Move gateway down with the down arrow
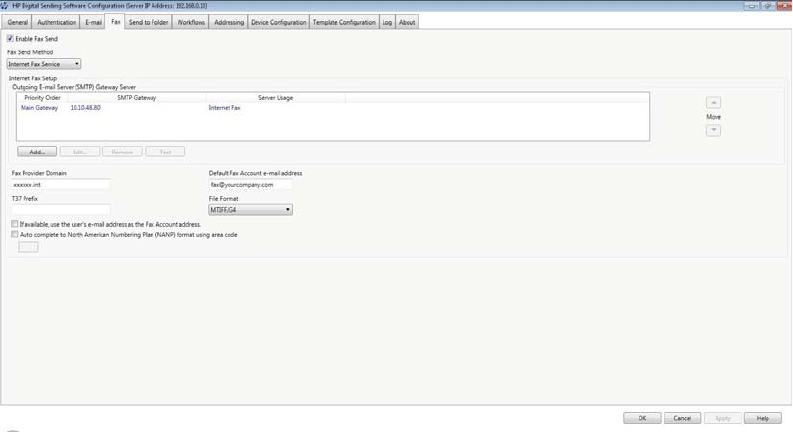 pos(713,130)
